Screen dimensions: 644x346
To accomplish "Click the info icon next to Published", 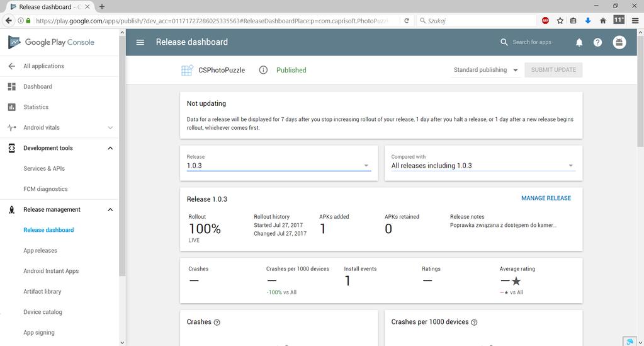I will 263,70.
